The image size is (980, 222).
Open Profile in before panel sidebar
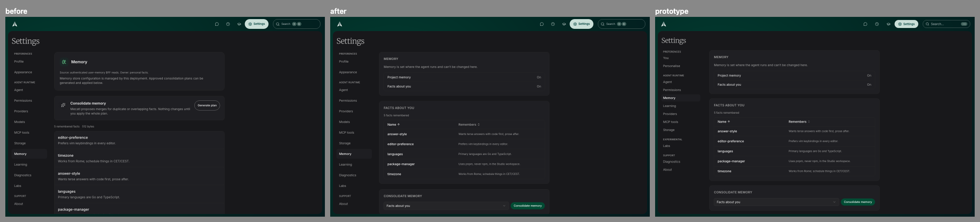point(29,62)
